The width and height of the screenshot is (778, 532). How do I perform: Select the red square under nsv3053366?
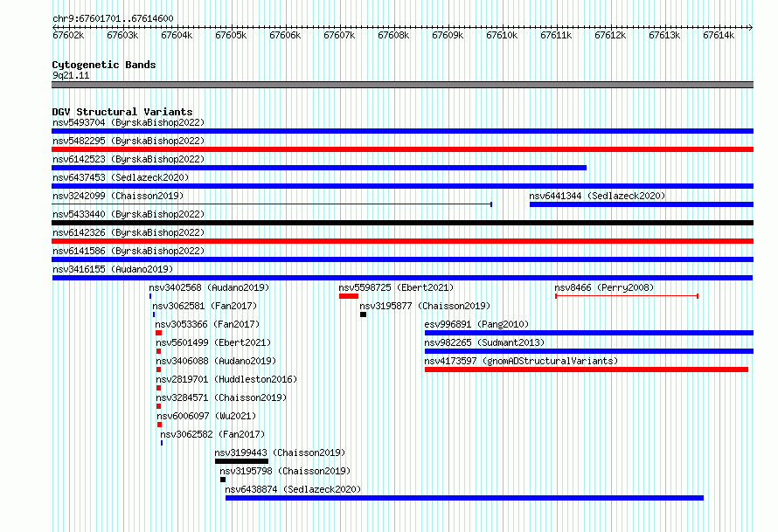[x=159, y=333]
